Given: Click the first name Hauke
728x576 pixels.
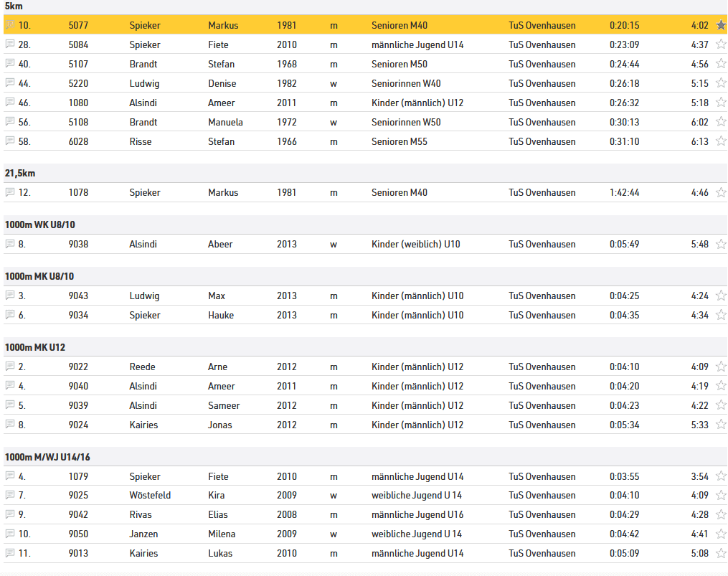Looking at the screenshot, I should coord(221,315).
